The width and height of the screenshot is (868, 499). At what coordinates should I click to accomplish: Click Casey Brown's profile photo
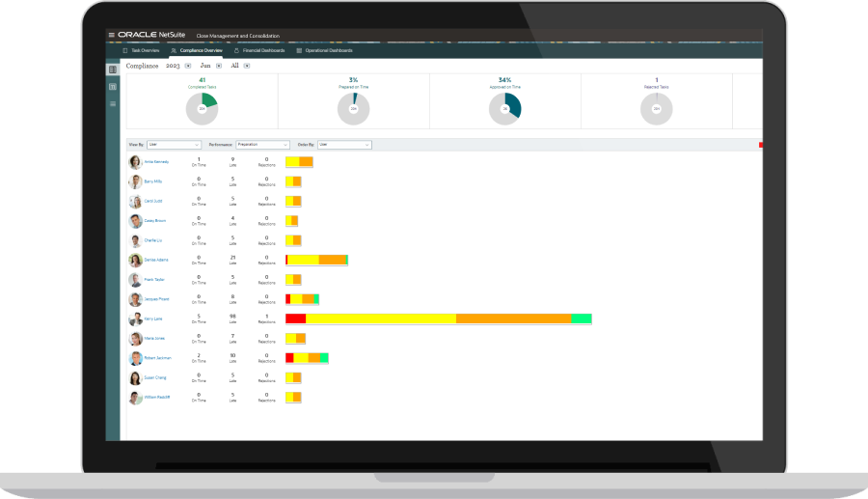tap(135, 221)
